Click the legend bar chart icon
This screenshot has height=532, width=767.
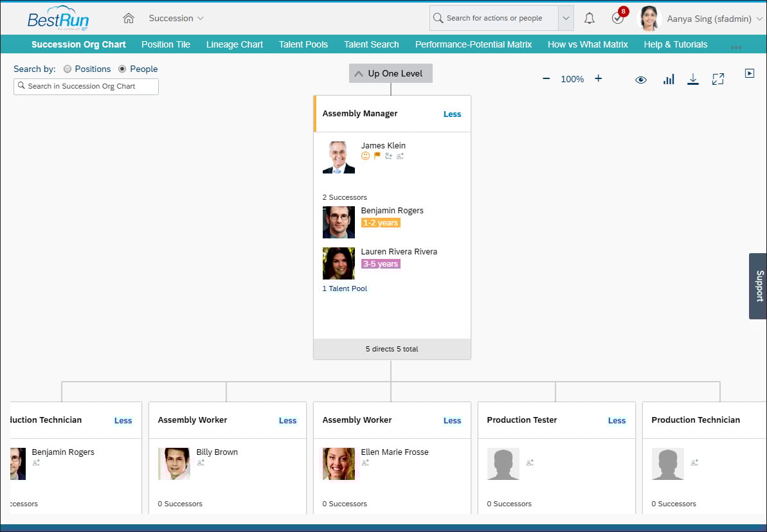pyautogui.click(x=669, y=78)
